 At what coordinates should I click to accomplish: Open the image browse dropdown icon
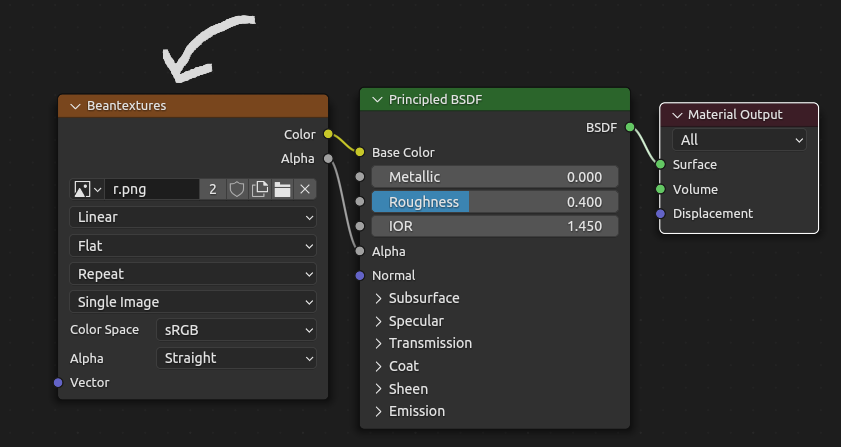(x=87, y=189)
